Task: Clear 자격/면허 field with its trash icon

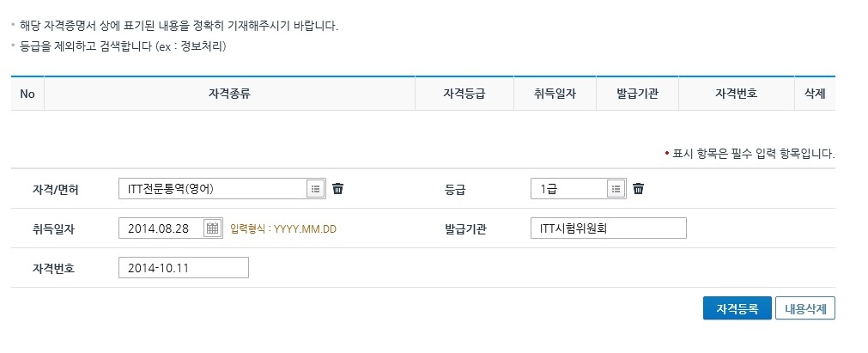Action: point(338,189)
